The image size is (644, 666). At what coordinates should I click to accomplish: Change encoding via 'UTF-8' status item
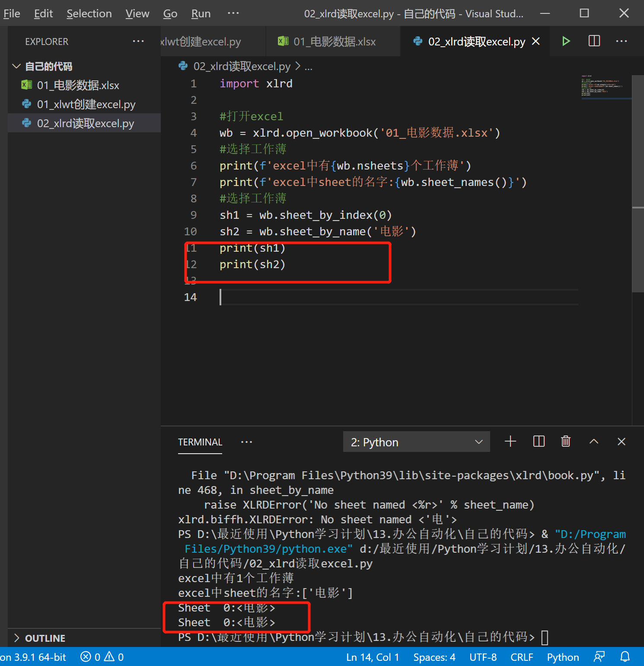click(x=483, y=657)
